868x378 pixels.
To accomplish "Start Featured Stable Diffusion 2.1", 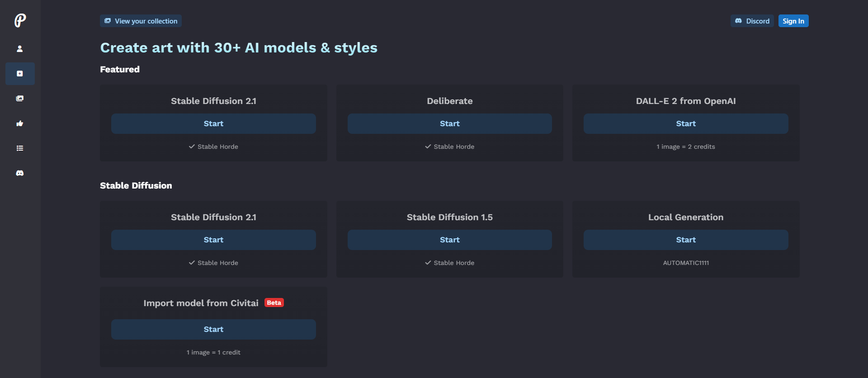I will click(213, 123).
